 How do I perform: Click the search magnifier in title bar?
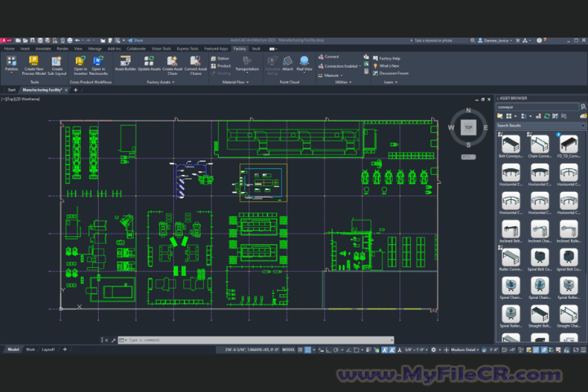click(x=473, y=41)
